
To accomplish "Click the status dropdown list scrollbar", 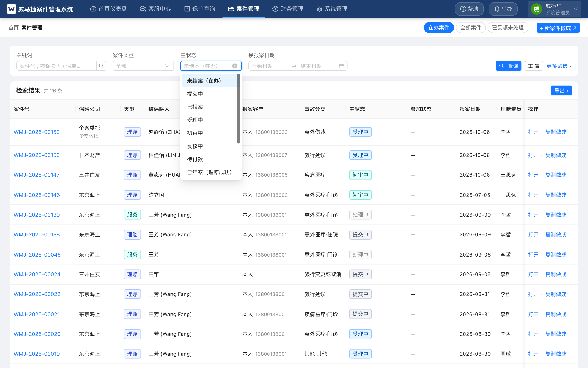I will pyautogui.click(x=238, y=109).
